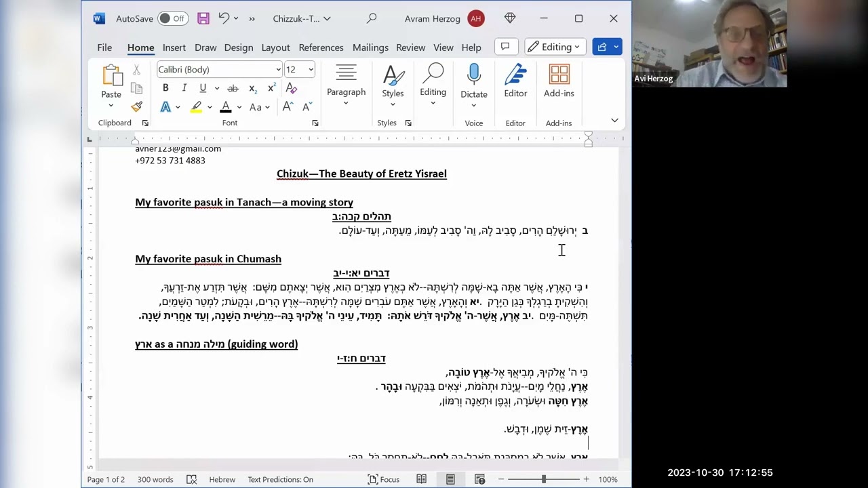Enable Focus mode
This screenshot has width=868, height=488.
383,479
